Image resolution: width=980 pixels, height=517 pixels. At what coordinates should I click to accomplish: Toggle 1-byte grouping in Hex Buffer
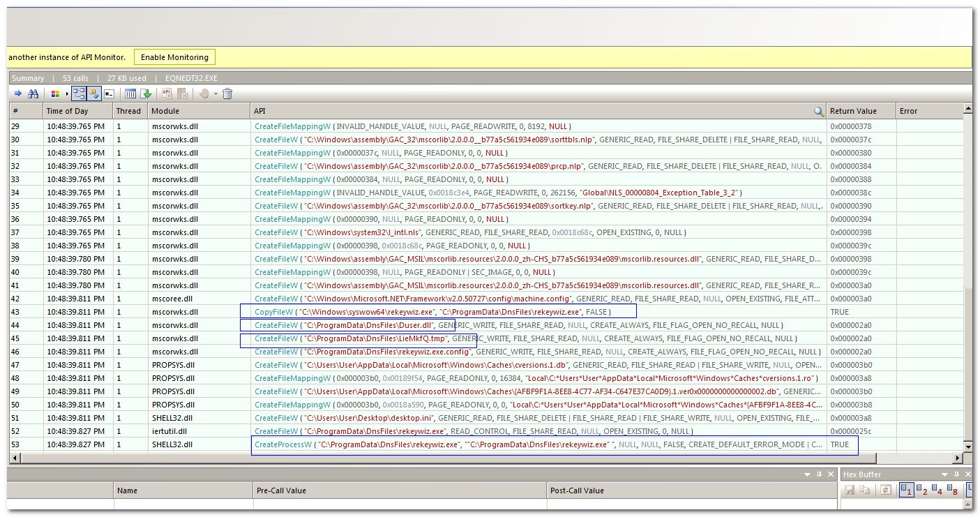[906, 490]
